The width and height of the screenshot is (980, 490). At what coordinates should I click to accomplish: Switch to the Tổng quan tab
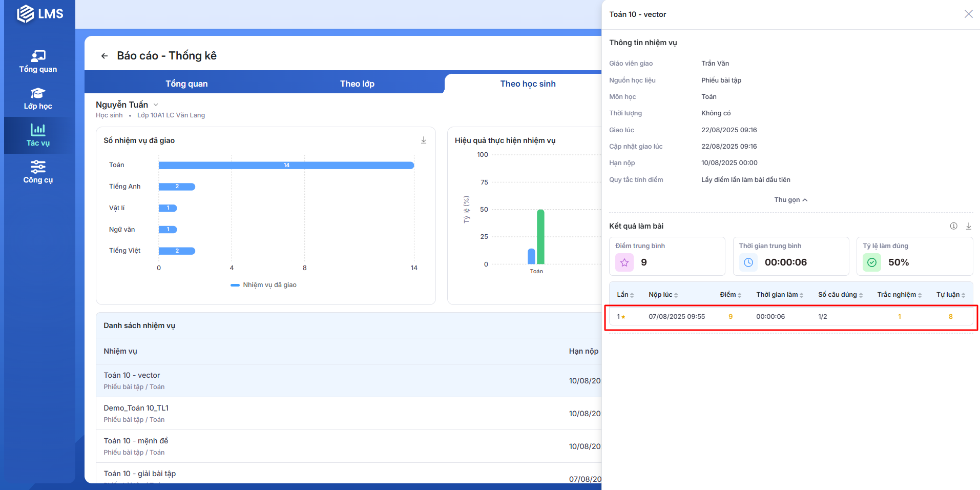point(186,84)
